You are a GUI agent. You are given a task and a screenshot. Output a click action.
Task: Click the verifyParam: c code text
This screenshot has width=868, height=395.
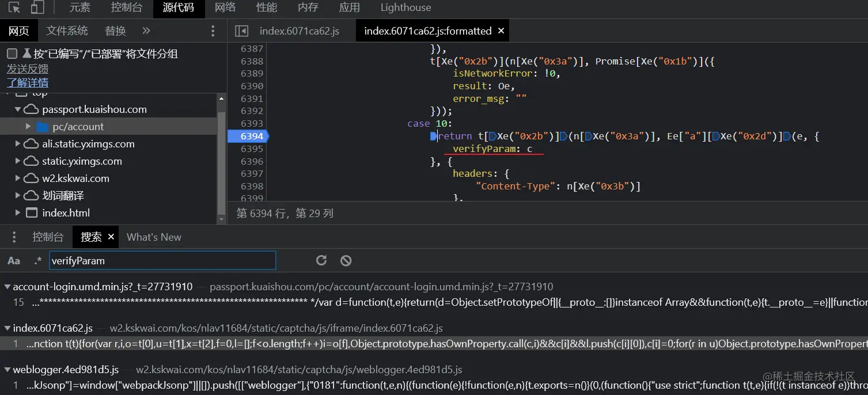coord(492,149)
